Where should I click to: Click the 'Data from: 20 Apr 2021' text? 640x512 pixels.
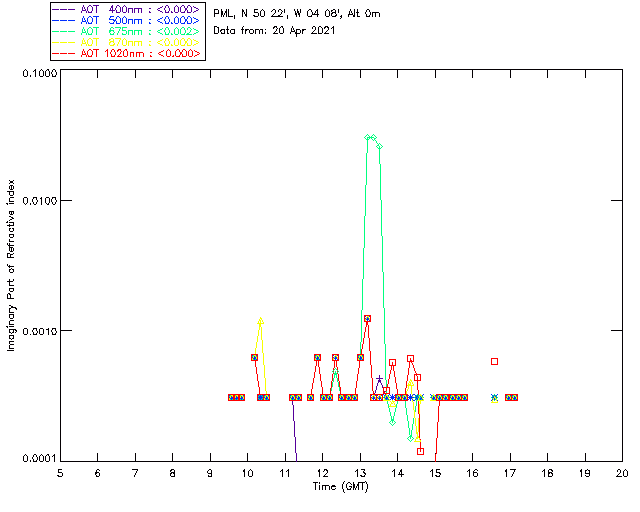274,31
